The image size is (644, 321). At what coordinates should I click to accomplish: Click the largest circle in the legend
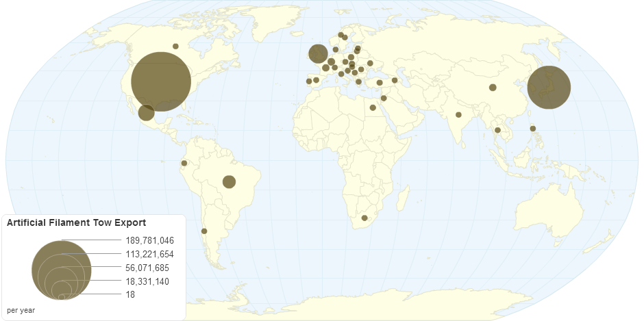tap(62, 270)
